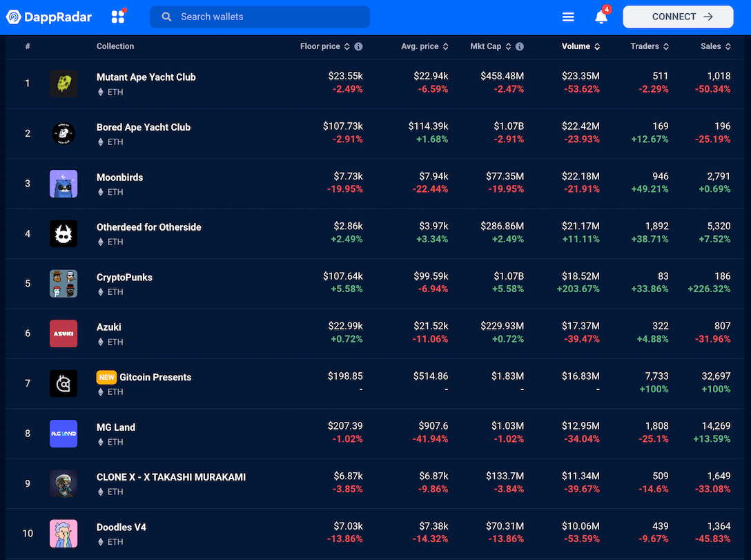The width and height of the screenshot is (751, 560).
Task: Select CryptoPunks volume change +203.67%
Action: coord(578,289)
